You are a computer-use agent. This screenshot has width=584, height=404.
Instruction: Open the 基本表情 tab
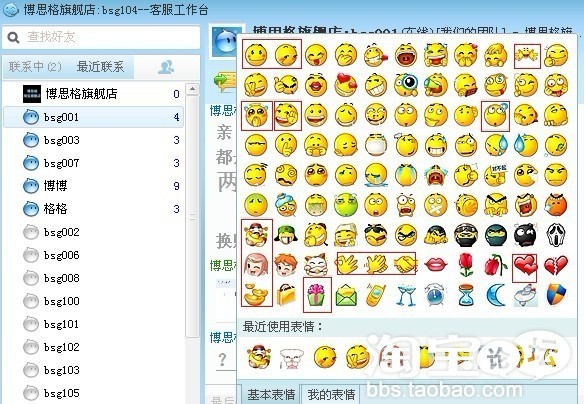(x=271, y=394)
